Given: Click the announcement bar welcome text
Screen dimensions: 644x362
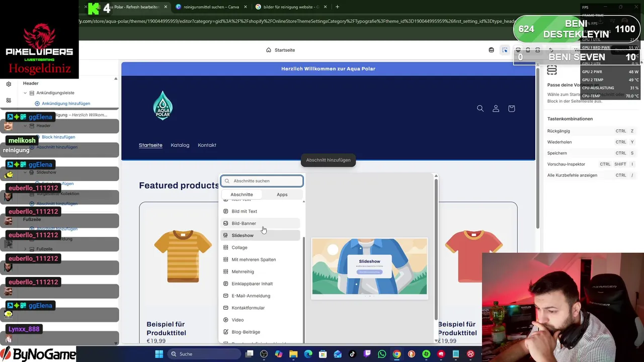Looking at the screenshot, I should [x=328, y=69].
